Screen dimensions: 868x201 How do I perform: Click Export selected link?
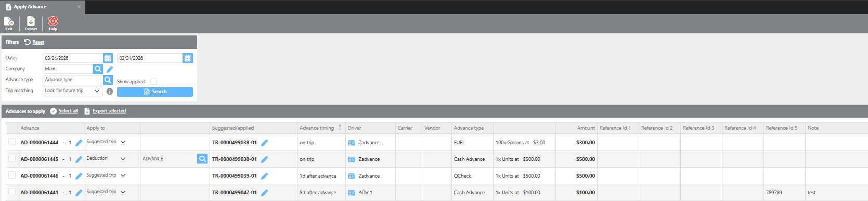point(109,111)
